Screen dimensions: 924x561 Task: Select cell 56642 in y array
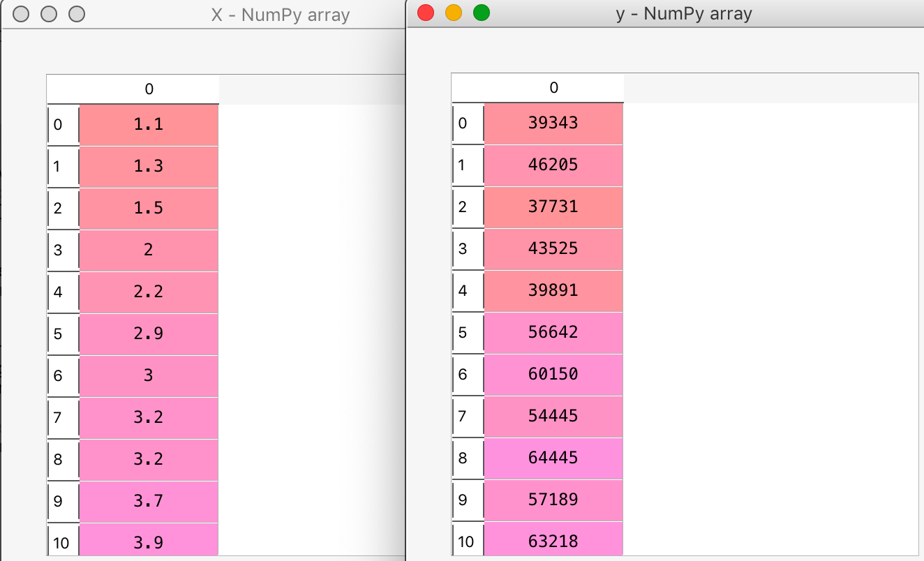pyautogui.click(x=553, y=333)
